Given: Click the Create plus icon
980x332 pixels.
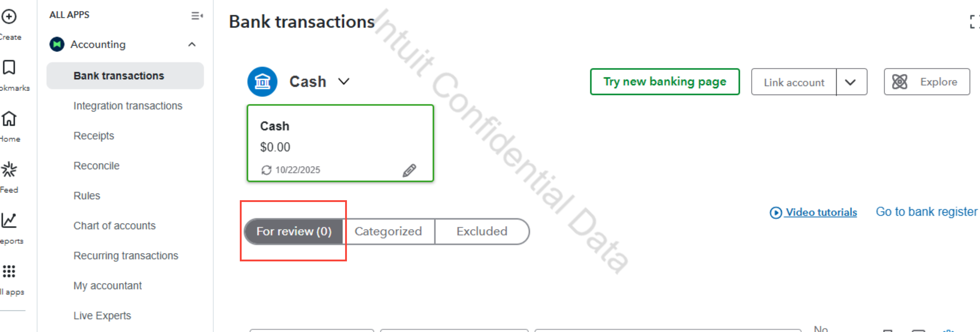Looking at the screenshot, I should 9,17.
